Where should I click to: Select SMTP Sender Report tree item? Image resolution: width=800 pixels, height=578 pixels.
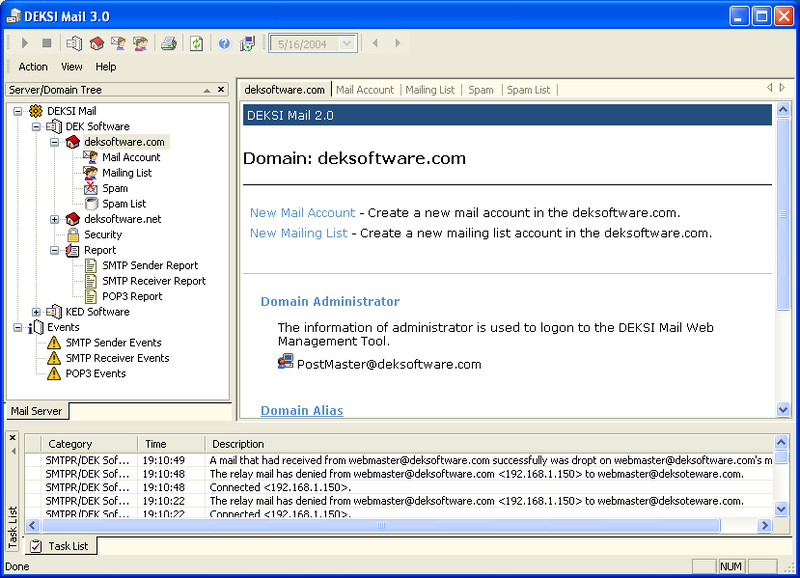coord(150,265)
